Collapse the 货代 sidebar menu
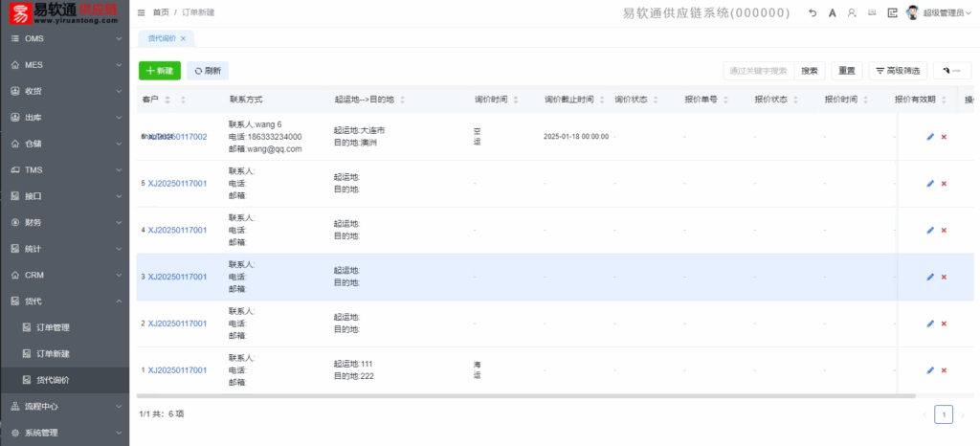The width and height of the screenshot is (980, 446). [x=64, y=301]
